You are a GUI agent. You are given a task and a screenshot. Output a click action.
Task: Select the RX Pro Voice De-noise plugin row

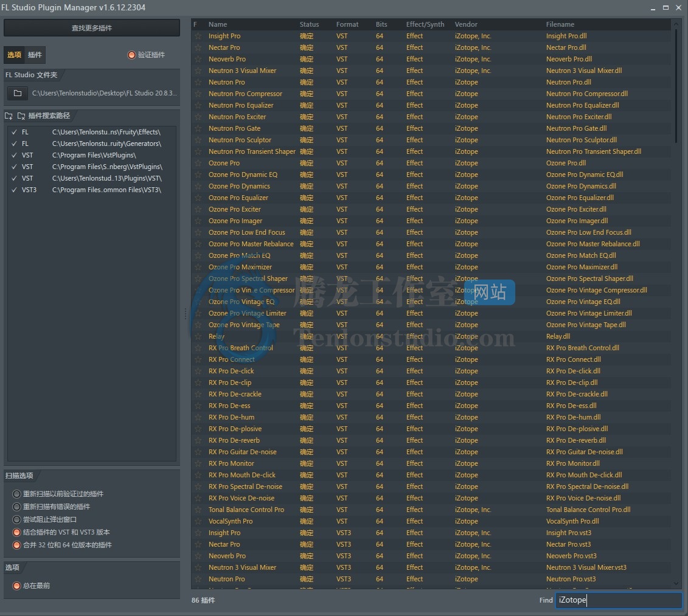(431, 498)
